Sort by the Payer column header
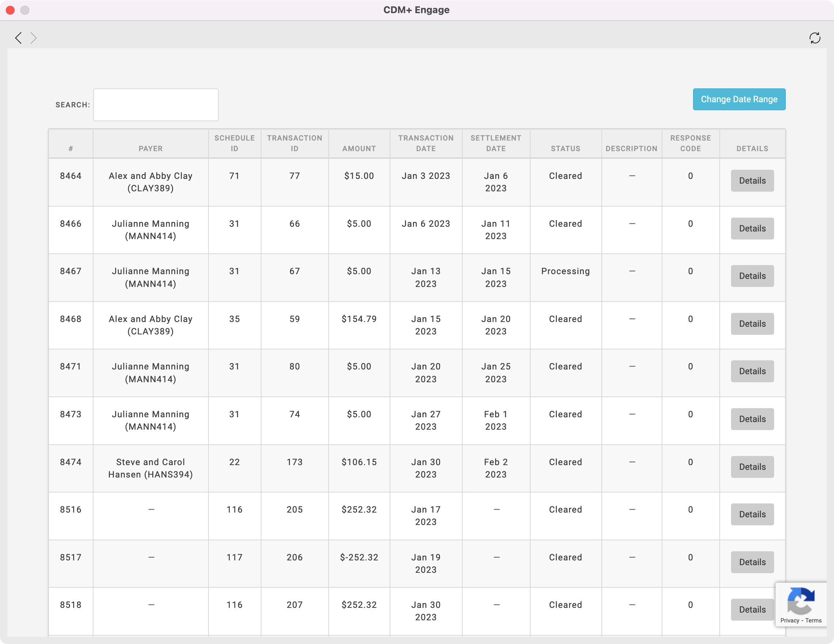The image size is (834, 644). click(150, 149)
